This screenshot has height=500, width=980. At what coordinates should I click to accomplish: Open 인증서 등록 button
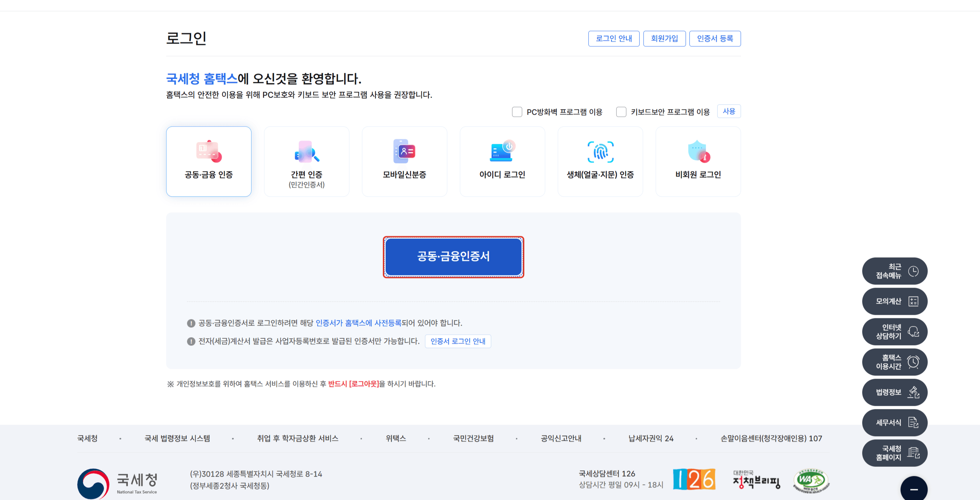click(x=715, y=38)
